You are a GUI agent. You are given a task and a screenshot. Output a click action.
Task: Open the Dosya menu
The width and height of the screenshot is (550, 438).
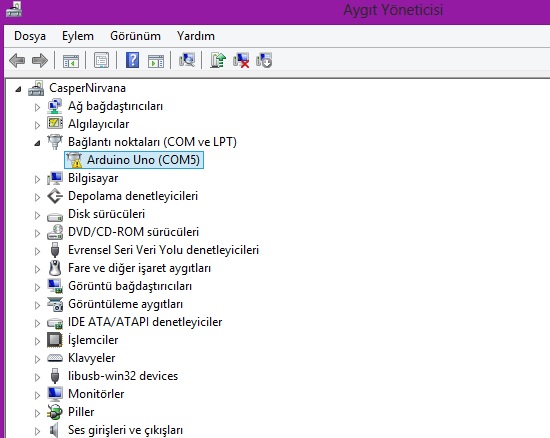pyautogui.click(x=30, y=36)
